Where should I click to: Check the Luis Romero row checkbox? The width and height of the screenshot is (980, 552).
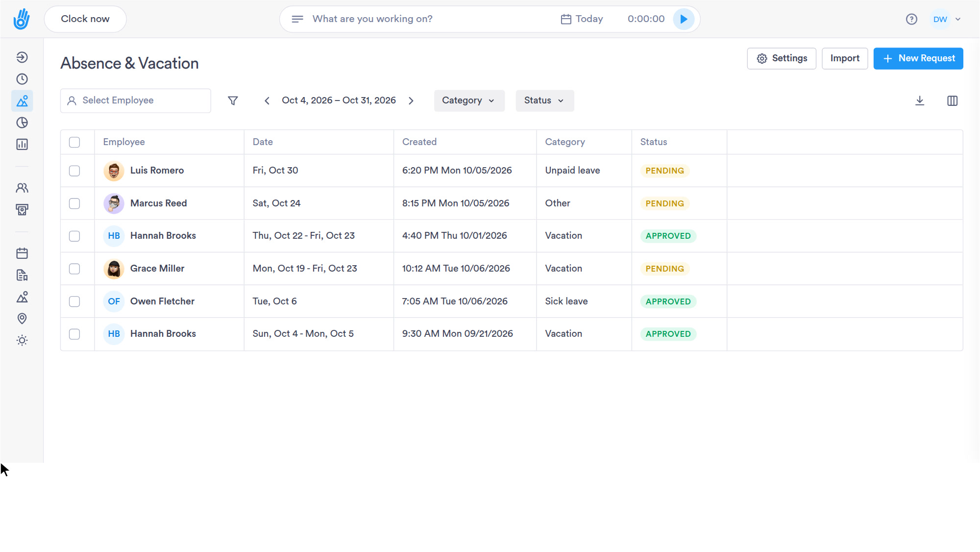[x=74, y=171]
